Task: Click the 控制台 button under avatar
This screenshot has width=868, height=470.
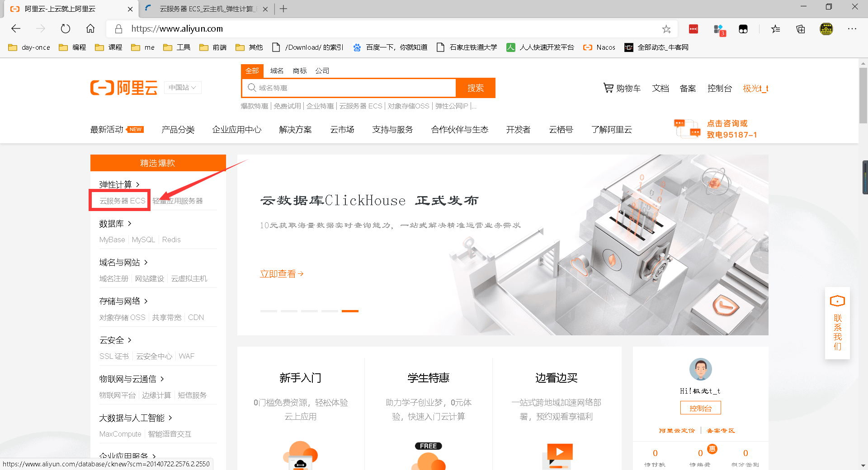Action: click(700, 408)
